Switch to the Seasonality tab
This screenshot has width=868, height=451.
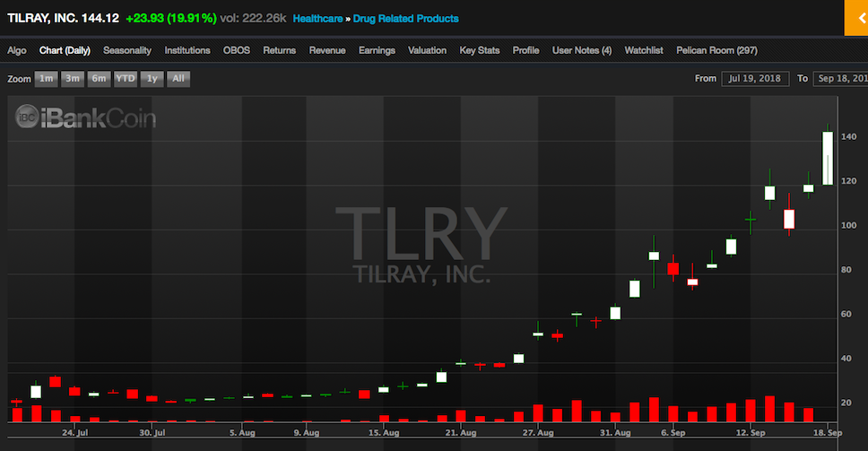(x=127, y=50)
